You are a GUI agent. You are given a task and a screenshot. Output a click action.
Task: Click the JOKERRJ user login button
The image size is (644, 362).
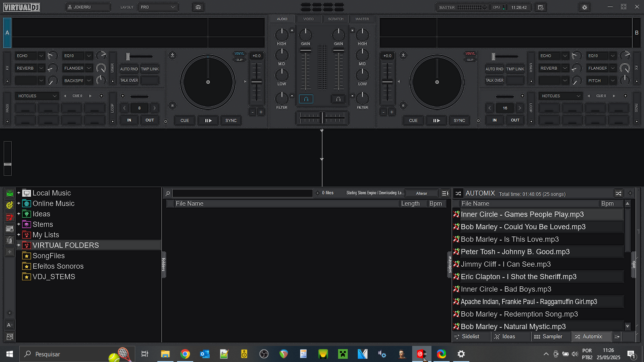click(88, 7)
